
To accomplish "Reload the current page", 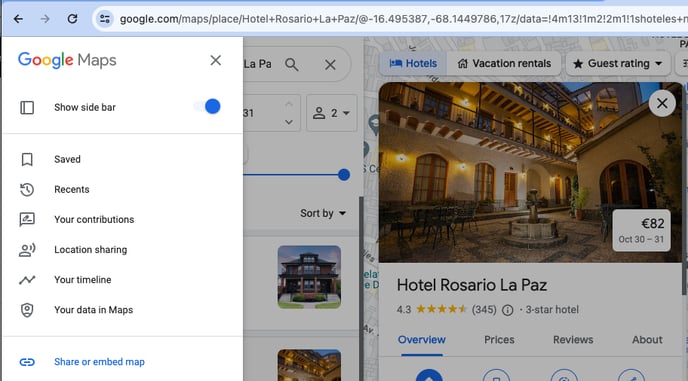I will point(72,19).
